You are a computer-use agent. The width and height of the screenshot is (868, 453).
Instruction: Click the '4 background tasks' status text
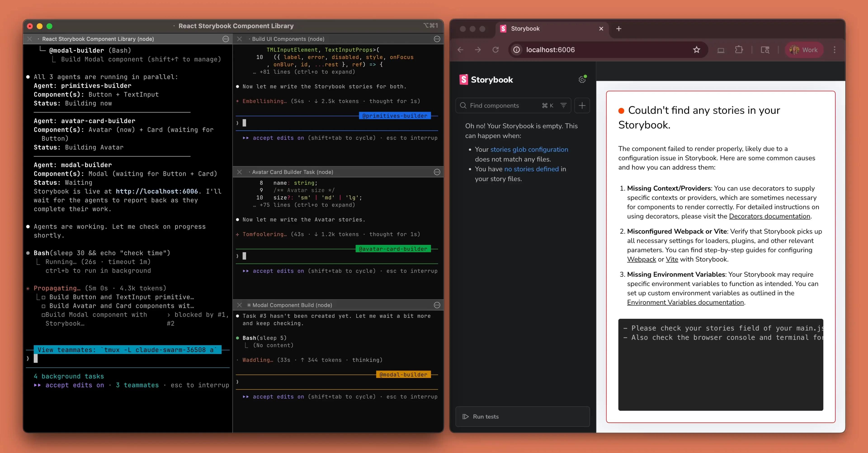tap(69, 377)
